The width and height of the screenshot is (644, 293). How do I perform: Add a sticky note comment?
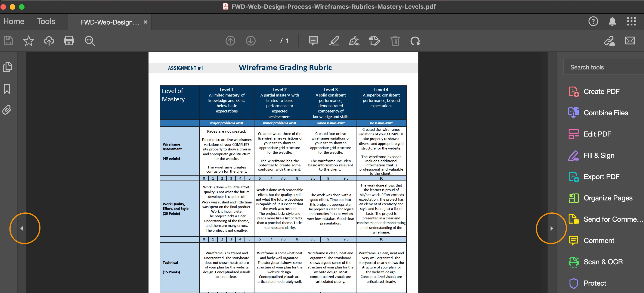tap(313, 41)
